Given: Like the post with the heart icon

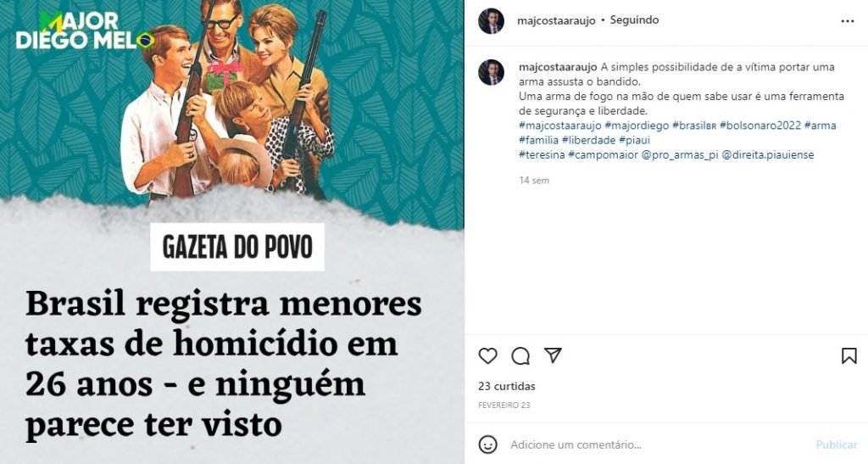Looking at the screenshot, I should point(487,356).
